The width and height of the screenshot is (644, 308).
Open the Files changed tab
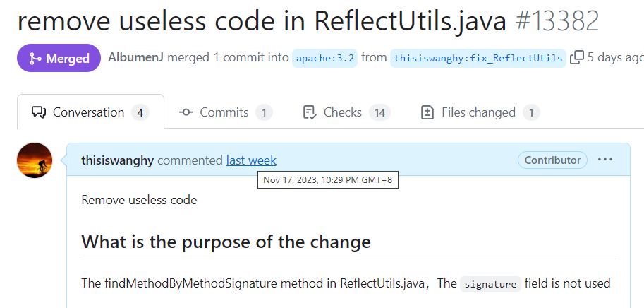coord(480,112)
